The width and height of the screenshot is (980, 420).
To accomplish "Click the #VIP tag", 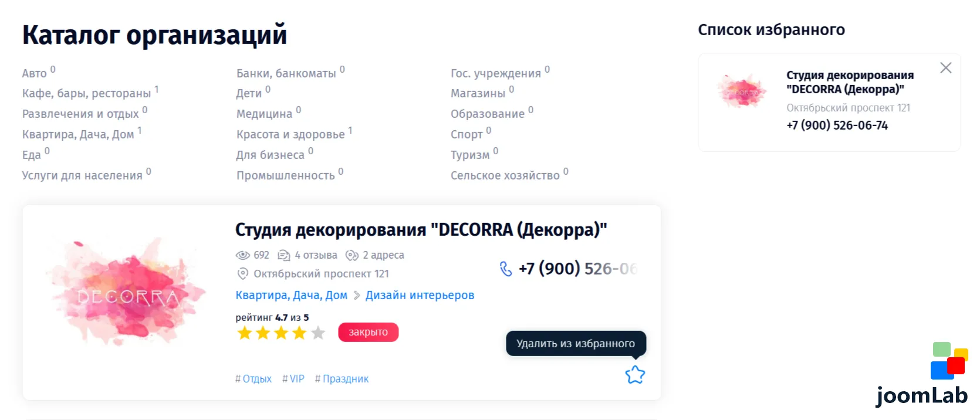I will (293, 379).
